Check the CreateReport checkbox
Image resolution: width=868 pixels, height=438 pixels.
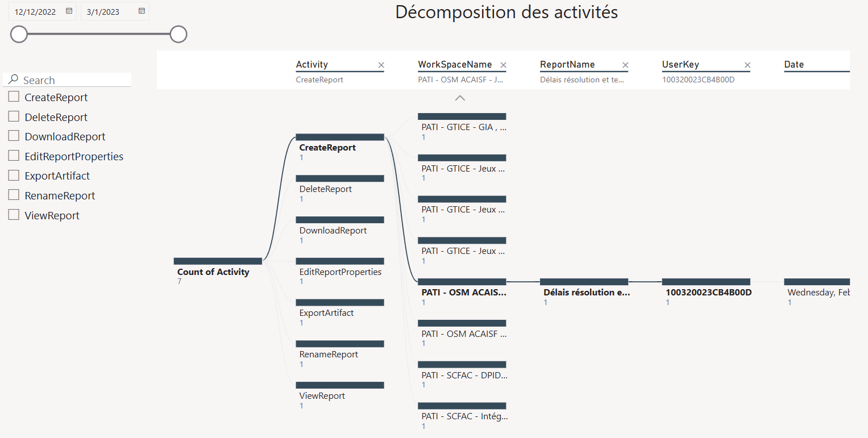[14, 97]
